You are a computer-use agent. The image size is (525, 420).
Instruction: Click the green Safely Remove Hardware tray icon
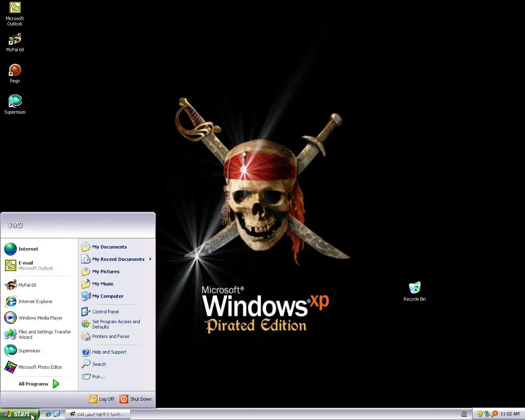(487, 414)
